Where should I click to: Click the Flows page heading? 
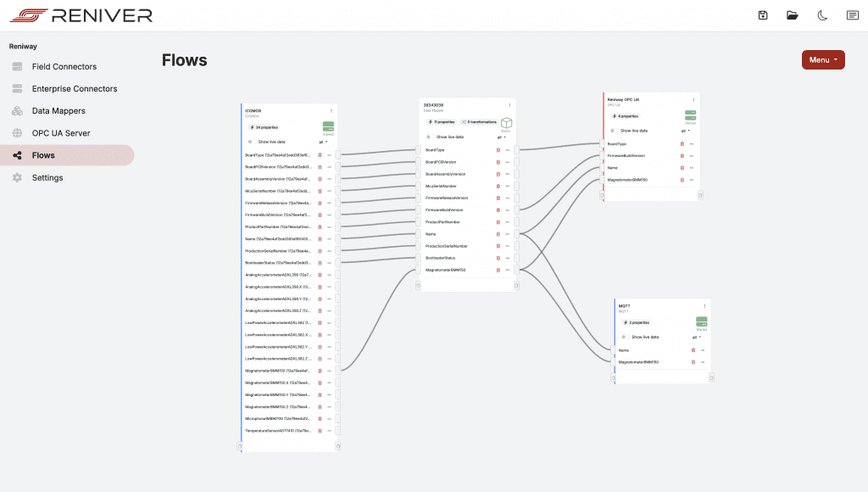pos(184,60)
